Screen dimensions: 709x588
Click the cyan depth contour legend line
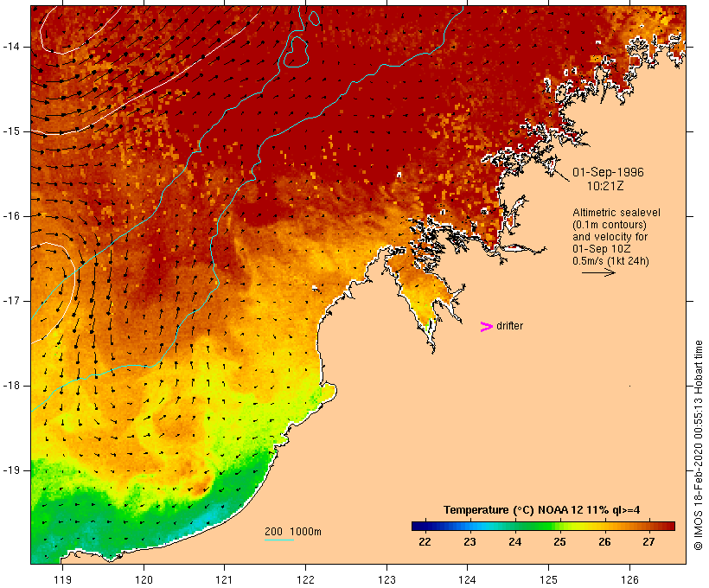tap(279, 540)
